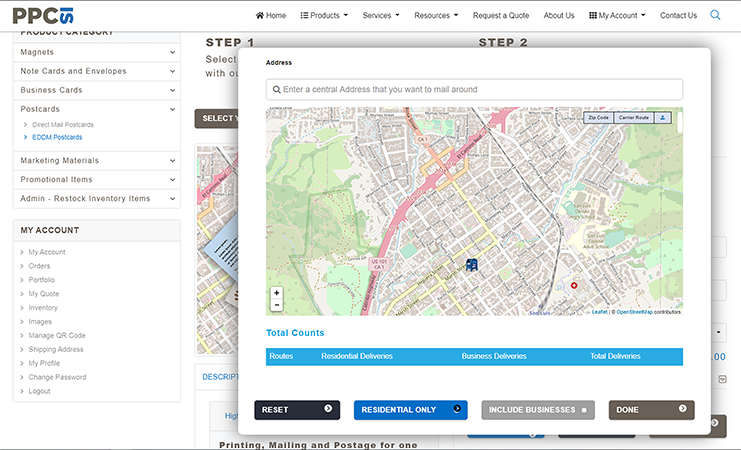
Task: Click the Residential Deliveries column header
Action: (357, 356)
